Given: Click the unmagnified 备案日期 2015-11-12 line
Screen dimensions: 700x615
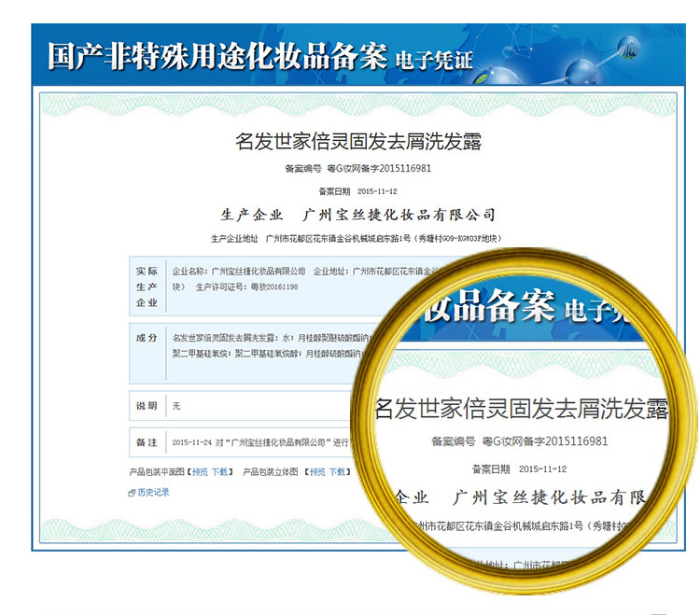Looking at the screenshot, I should [358, 190].
